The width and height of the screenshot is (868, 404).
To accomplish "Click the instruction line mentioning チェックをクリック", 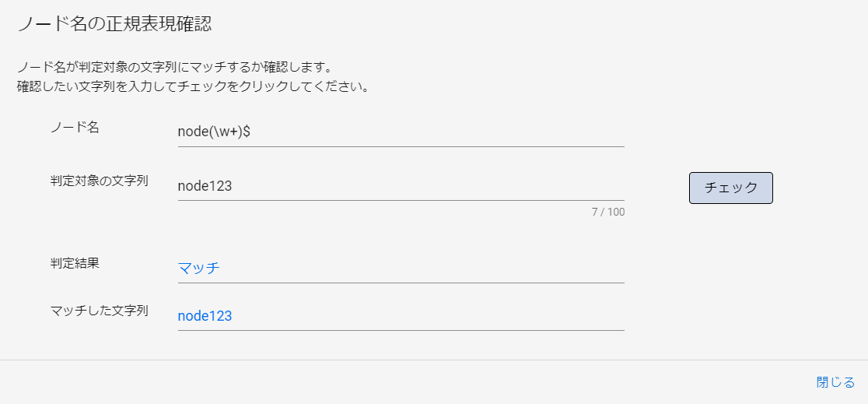I will click(x=193, y=86).
